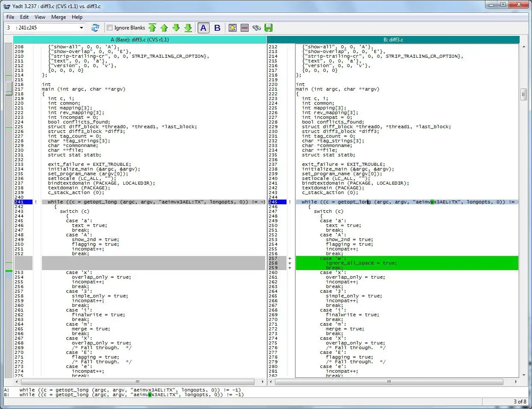Click the A (Base) diff3.c pane header
Viewport: 532px width, 409px height.
[140, 40]
